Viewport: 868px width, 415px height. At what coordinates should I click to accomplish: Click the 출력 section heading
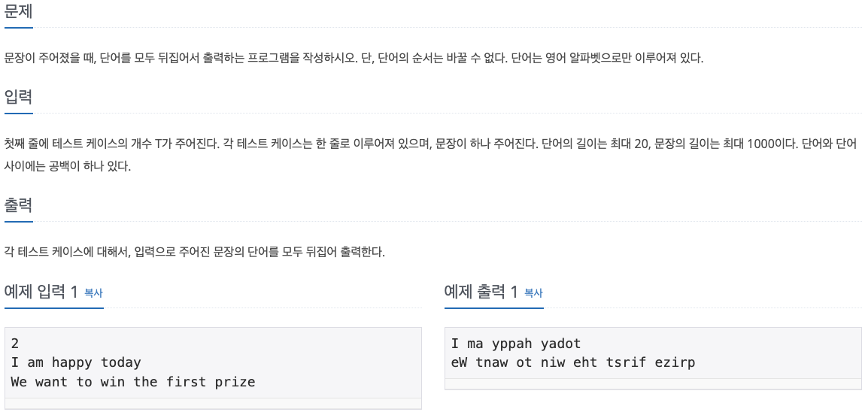(19, 205)
